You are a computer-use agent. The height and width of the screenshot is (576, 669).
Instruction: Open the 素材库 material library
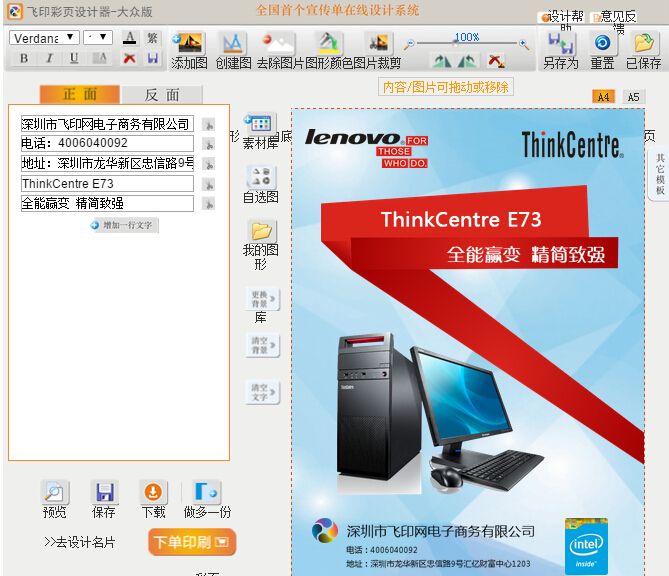coord(260,123)
